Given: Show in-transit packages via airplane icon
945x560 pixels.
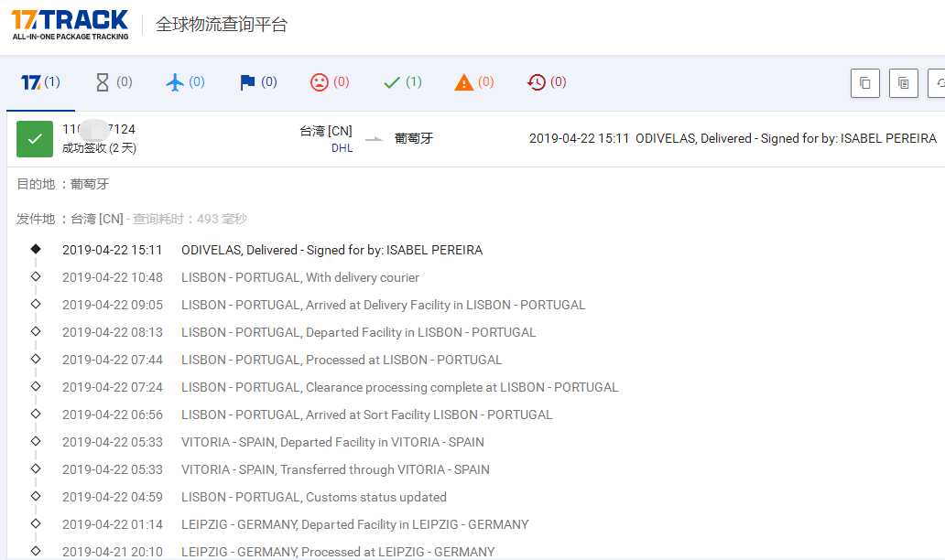Looking at the screenshot, I should [x=185, y=82].
